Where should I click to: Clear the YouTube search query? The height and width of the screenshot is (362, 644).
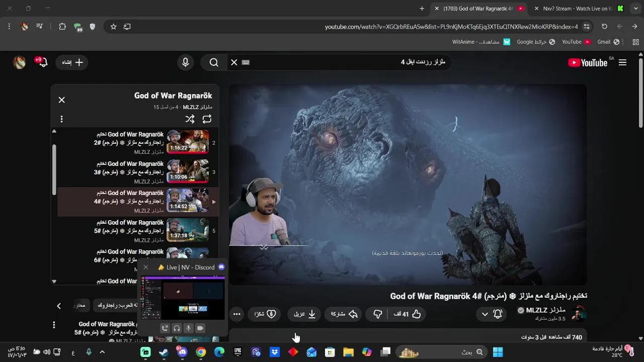234,62
